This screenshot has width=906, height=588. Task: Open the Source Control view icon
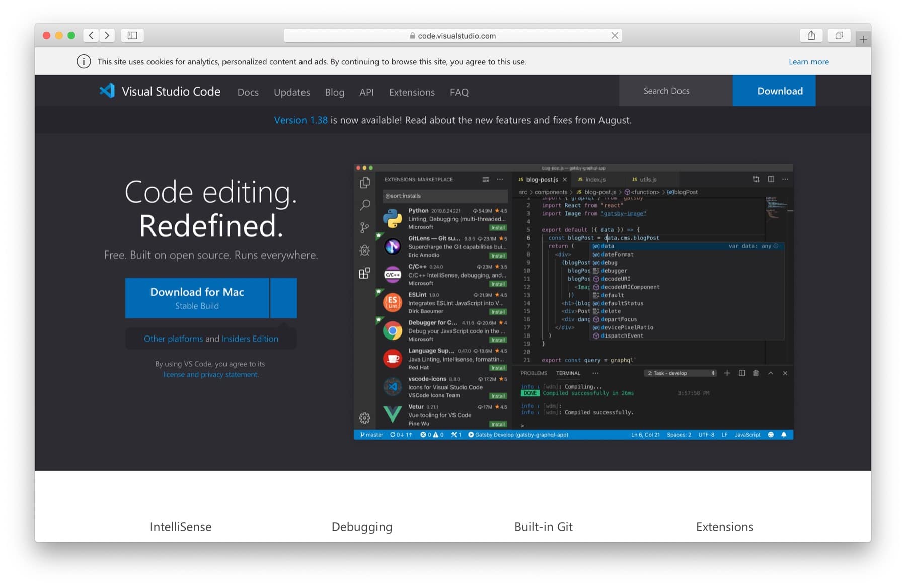tap(364, 228)
